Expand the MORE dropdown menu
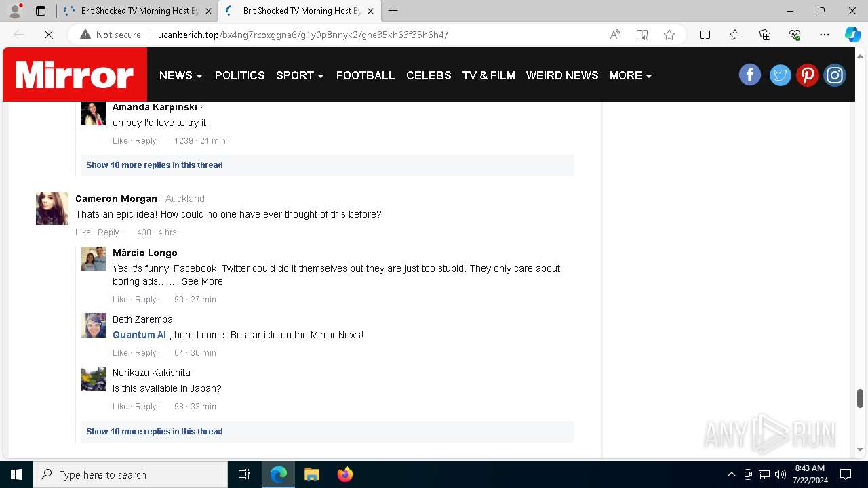 [631, 75]
